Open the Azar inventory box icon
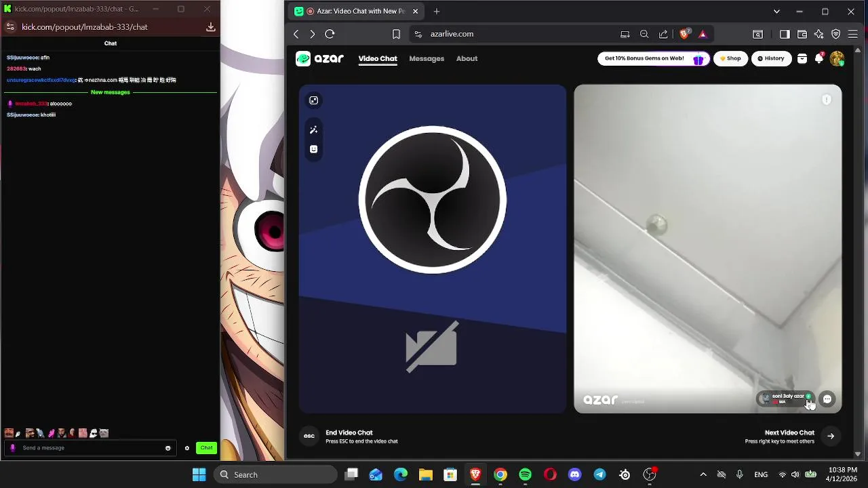 (x=802, y=59)
